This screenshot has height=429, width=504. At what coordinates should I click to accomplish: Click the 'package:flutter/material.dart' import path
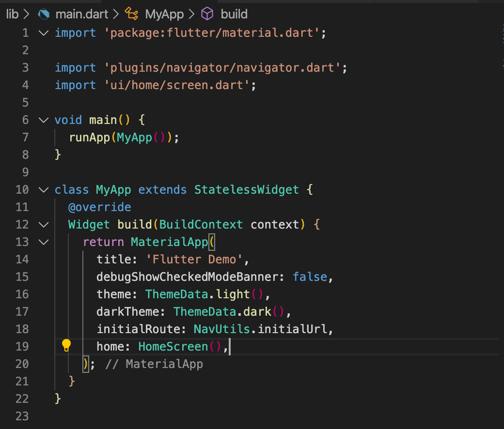pos(212,33)
